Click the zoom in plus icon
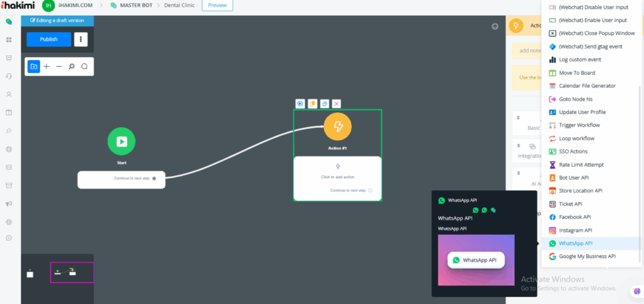 point(47,66)
